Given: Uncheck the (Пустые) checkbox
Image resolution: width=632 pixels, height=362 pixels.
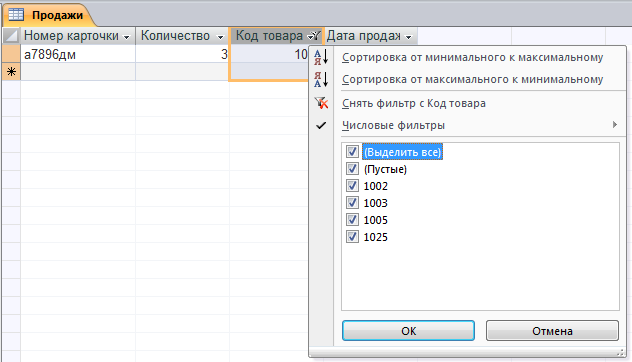Looking at the screenshot, I should click(x=352, y=169).
